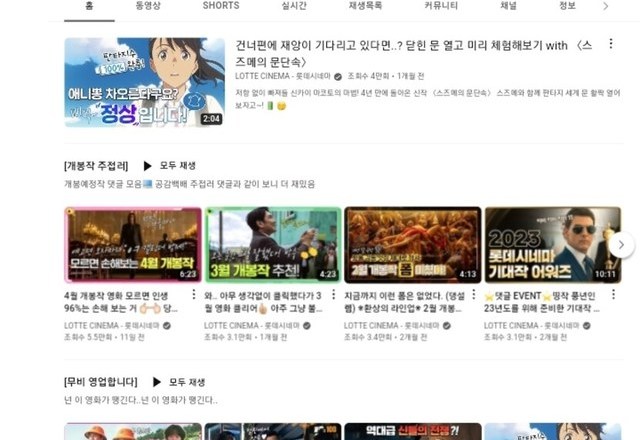Select the 재생목록 tab
The image size is (640, 440).
point(366,6)
